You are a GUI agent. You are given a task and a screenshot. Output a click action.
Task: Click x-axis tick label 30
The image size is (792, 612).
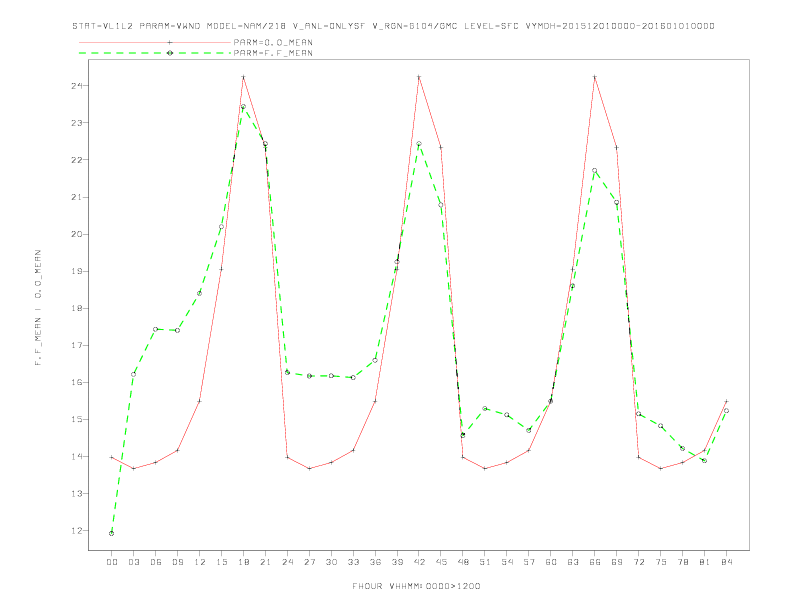coord(331,562)
